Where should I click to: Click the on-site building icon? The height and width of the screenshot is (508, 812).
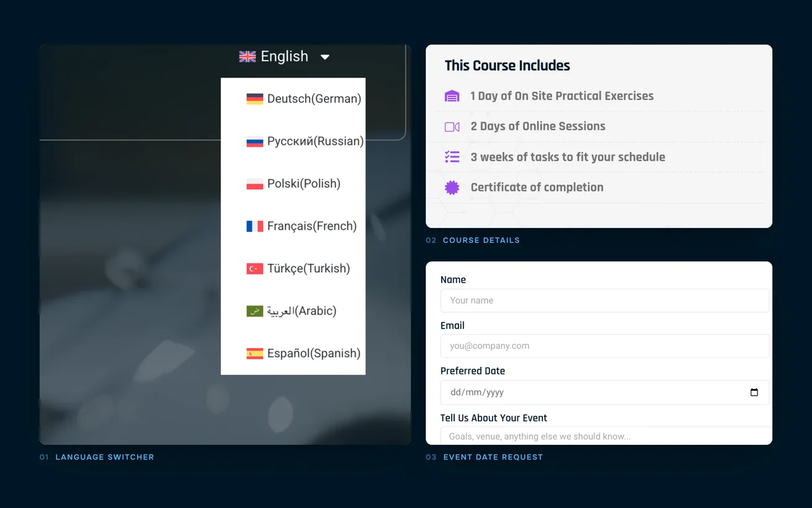coord(452,96)
